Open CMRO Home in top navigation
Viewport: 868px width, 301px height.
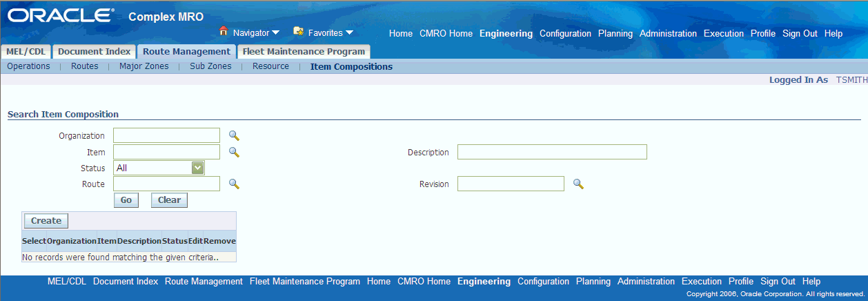pos(446,33)
